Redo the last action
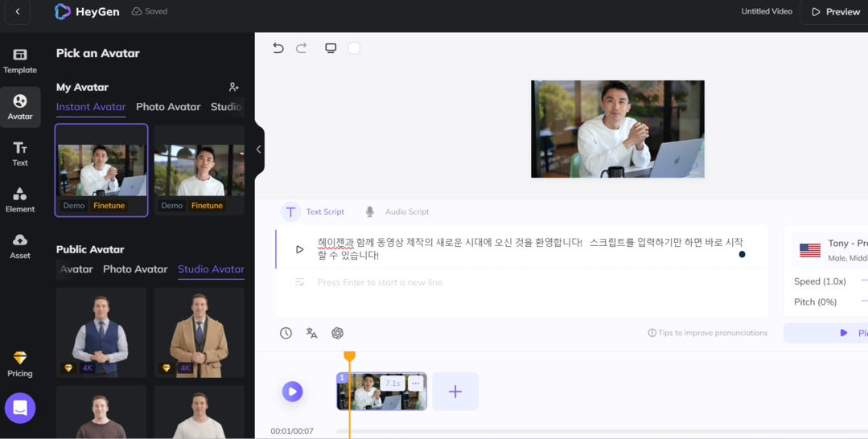 (x=301, y=48)
